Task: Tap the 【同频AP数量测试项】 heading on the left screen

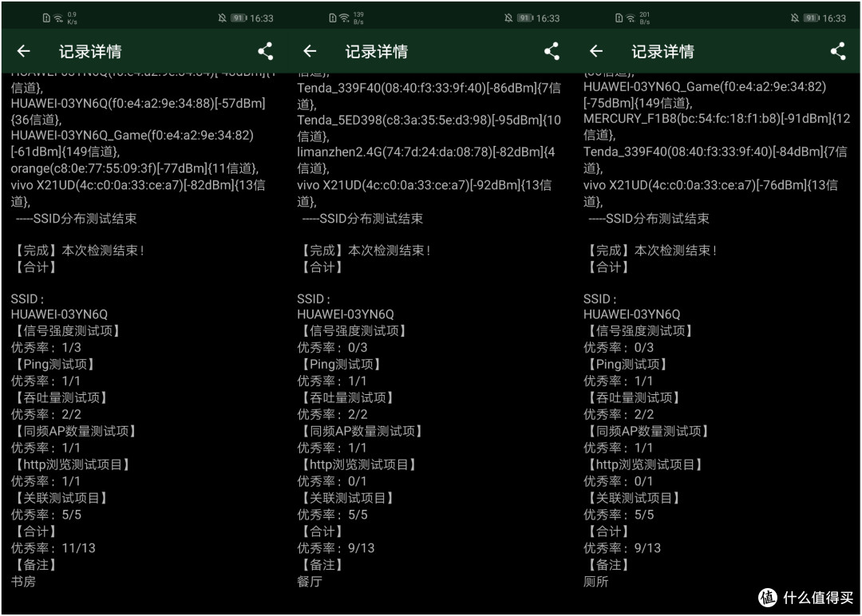Action: 75,431
